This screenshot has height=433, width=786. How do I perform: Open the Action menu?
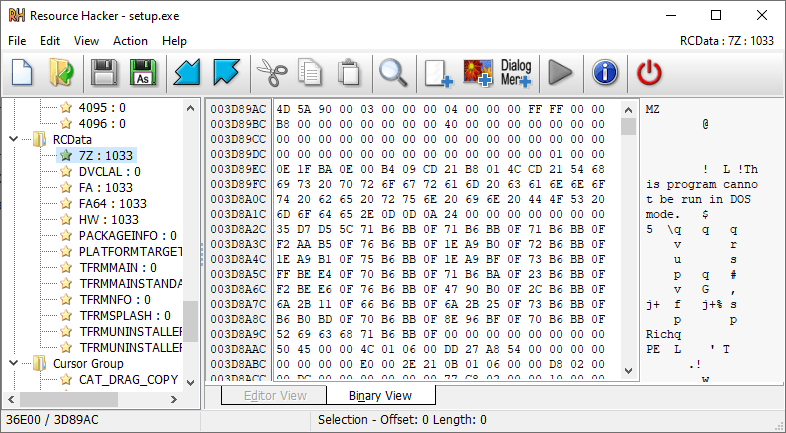pos(130,41)
